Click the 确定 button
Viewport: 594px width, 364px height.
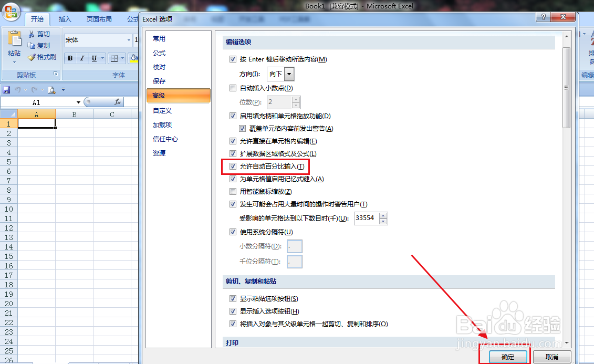pos(507,357)
